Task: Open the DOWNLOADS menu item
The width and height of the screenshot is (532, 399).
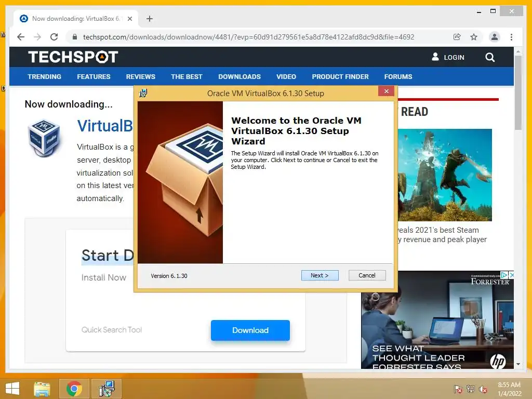Action: pyautogui.click(x=240, y=77)
